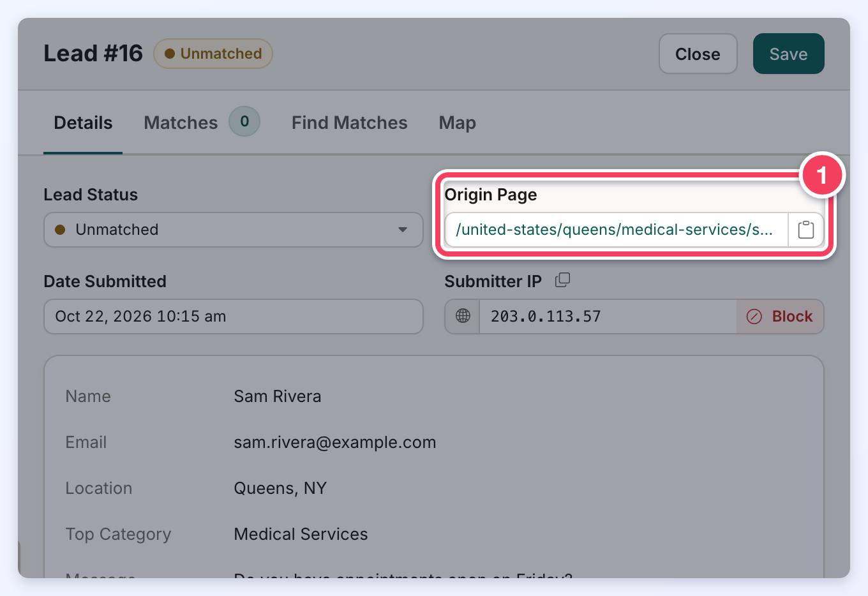The height and width of the screenshot is (596, 868).
Task: Block the submitter IP 203.0.113.57
Action: pos(780,317)
